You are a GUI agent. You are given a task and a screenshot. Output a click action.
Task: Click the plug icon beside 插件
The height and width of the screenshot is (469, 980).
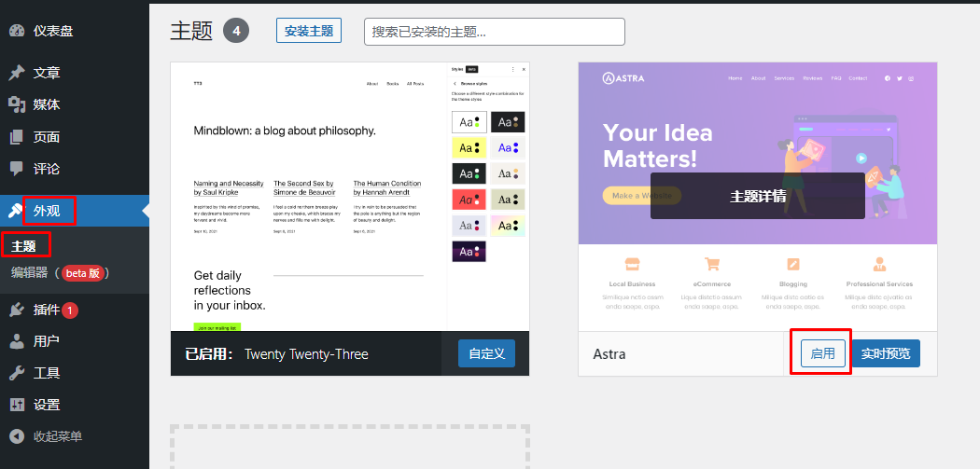[x=17, y=310]
